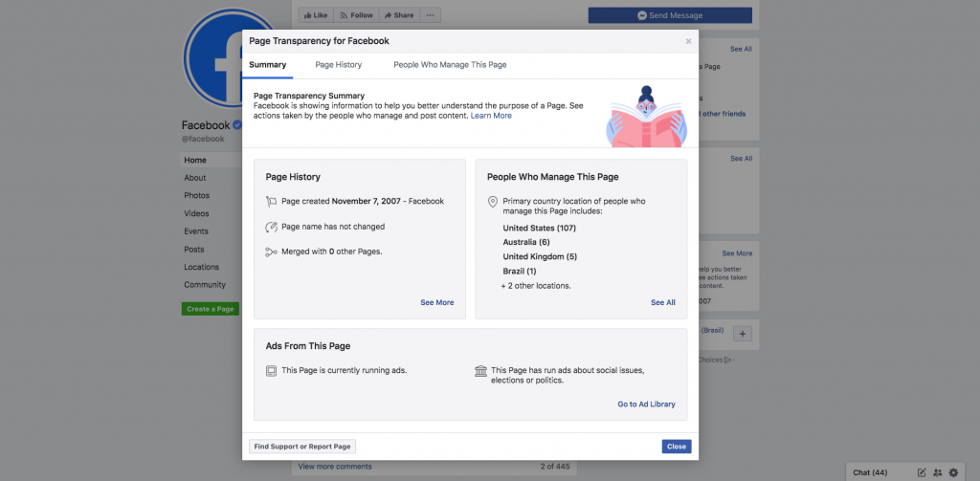This screenshot has height=481, width=980.
Task: Click the page name change icon
Action: point(271,227)
